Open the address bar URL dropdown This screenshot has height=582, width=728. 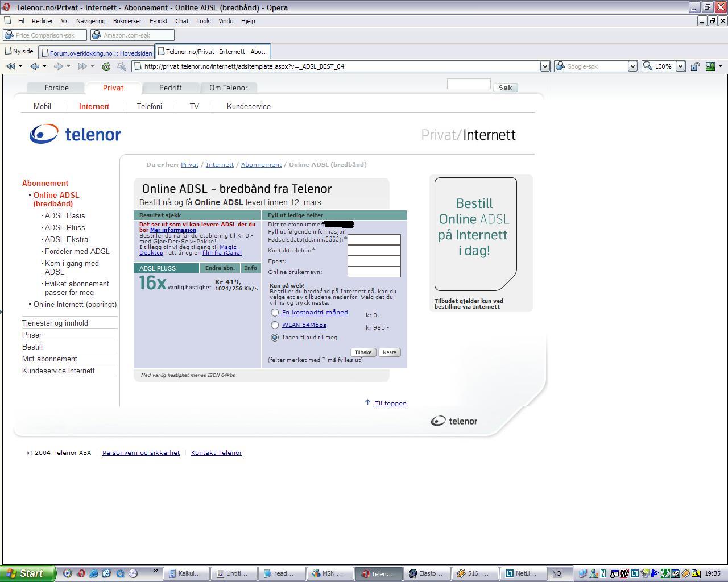545,66
